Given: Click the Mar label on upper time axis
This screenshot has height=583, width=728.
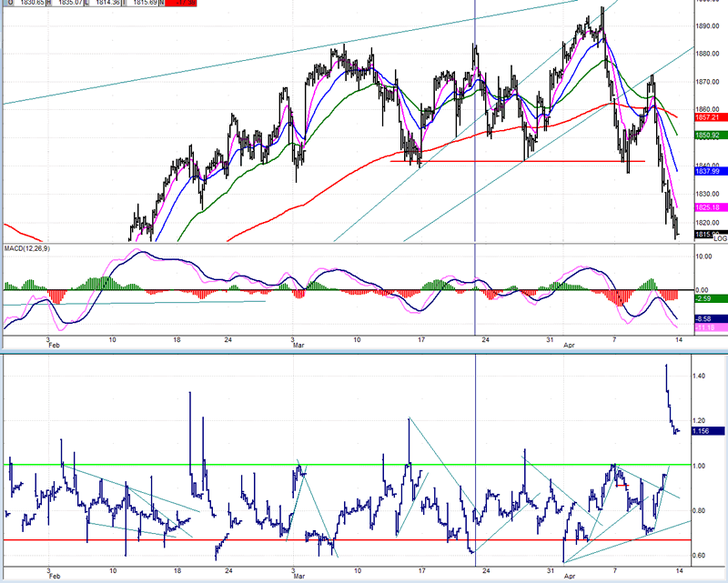Looking at the screenshot, I should tap(298, 346).
